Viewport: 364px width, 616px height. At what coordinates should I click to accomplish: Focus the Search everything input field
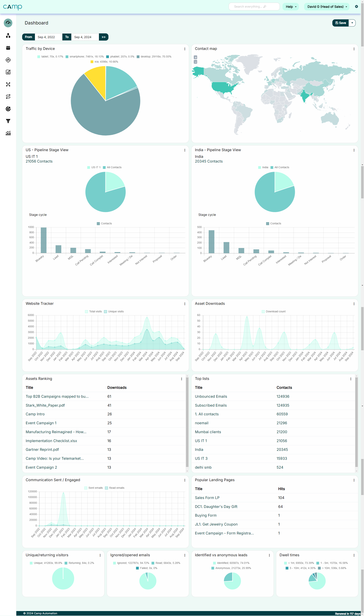tap(254, 7)
